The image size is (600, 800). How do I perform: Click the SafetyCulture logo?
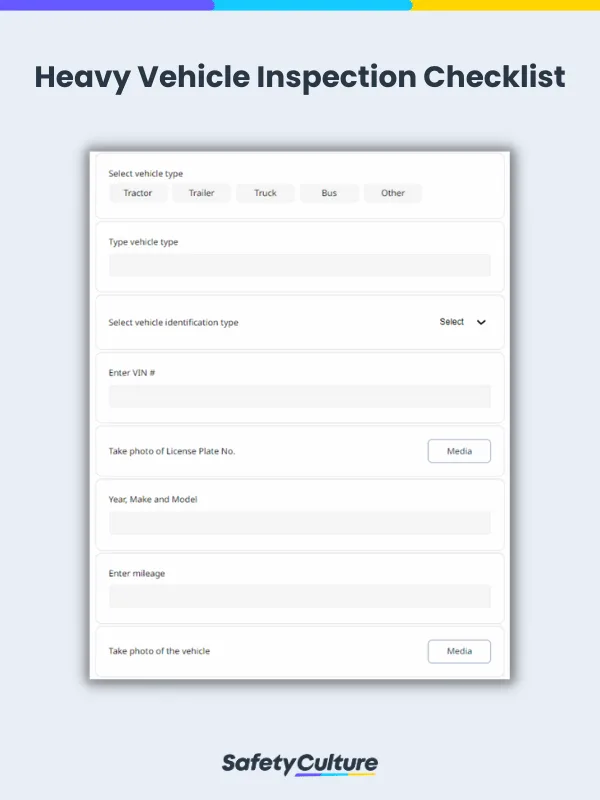[x=299, y=761]
